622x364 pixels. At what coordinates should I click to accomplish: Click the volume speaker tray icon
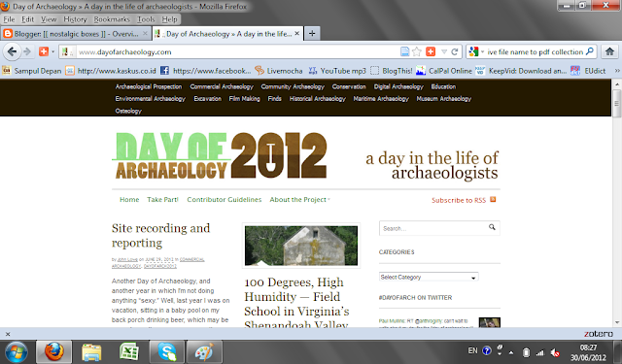point(555,352)
